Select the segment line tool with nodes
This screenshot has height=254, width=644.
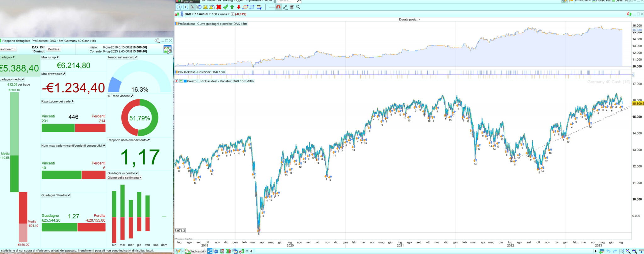pyautogui.click(x=285, y=7)
